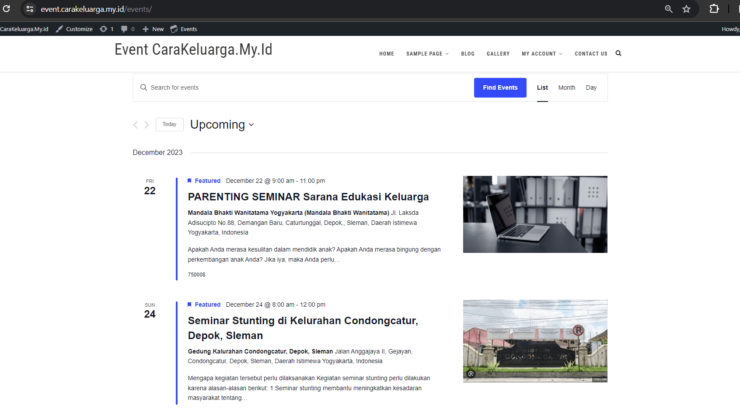Open Gallery in the navigation menu

click(498, 54)
